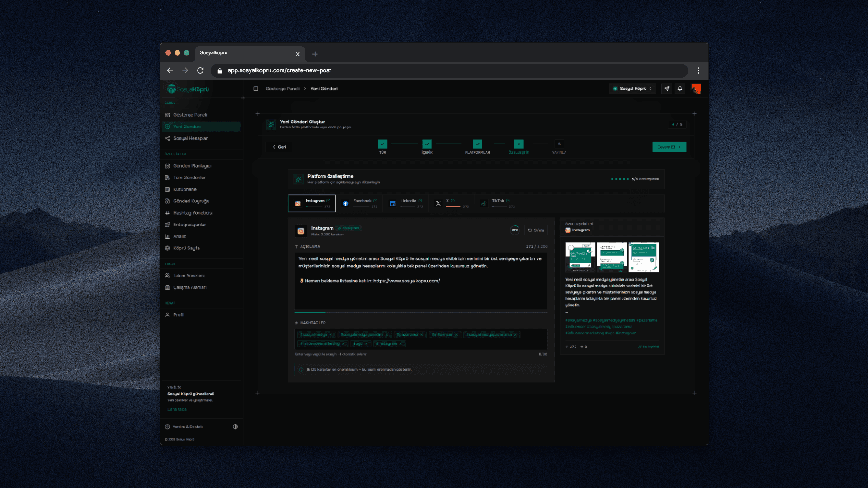Toggle the sidebar collapse icon
Screen dimensions: 868x488
coord(255,89)
